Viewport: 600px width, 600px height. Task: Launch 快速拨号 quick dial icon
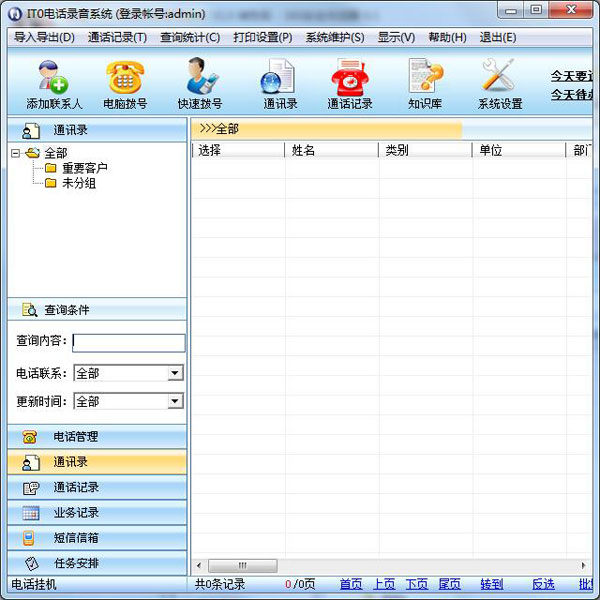click(x=201, y=76)
